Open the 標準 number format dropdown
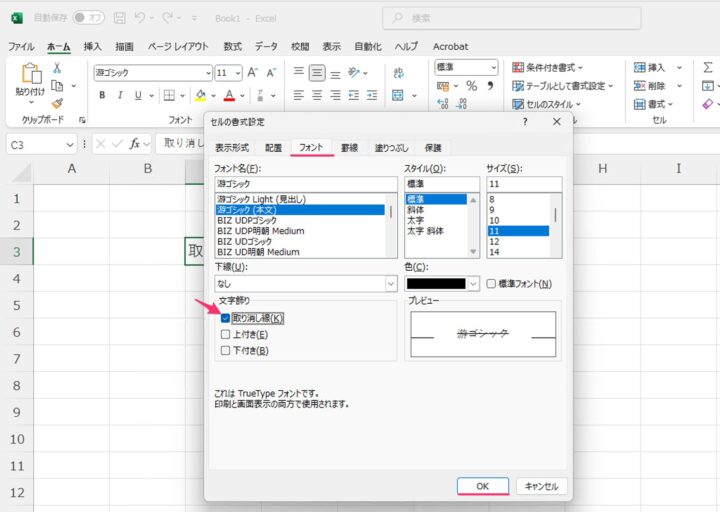Image resolution: width=720 pixels, height=512 pixels. pyautogui.click(x=493, y=67)
